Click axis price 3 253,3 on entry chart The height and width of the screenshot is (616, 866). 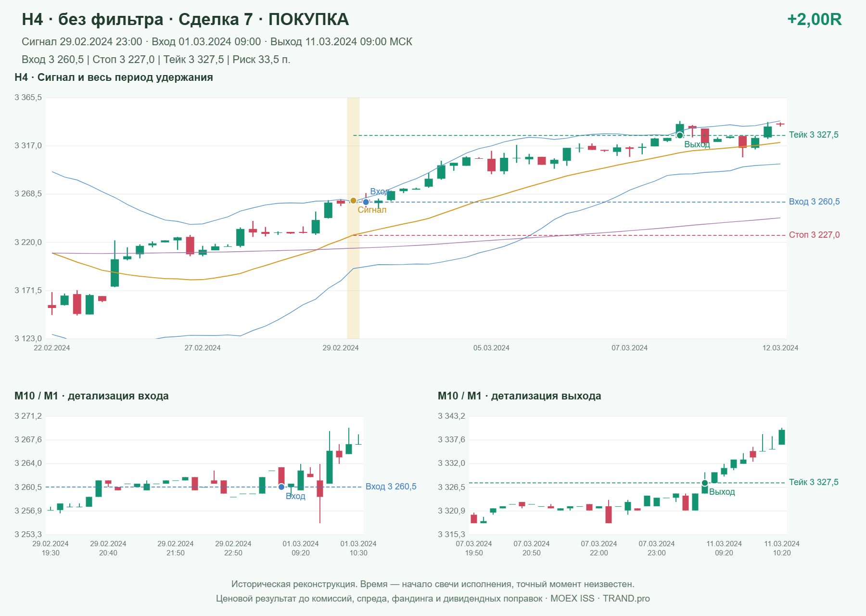click(28, 534)
